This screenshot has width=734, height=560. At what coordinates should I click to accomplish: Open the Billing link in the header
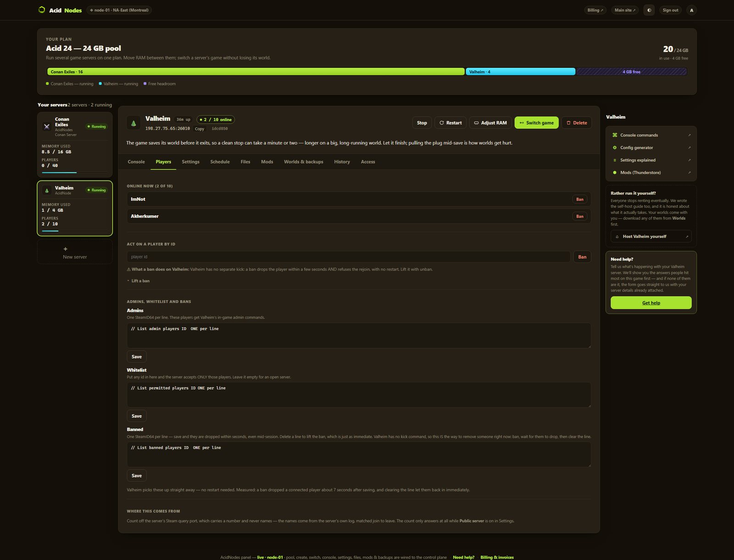tap(595, 10)
